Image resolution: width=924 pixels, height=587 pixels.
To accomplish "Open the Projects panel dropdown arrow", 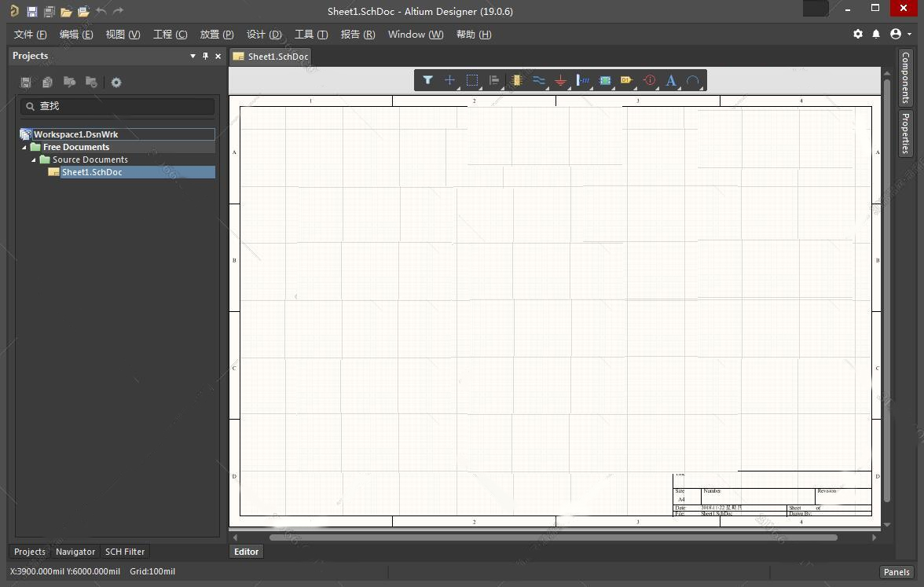I will [193, 56].
